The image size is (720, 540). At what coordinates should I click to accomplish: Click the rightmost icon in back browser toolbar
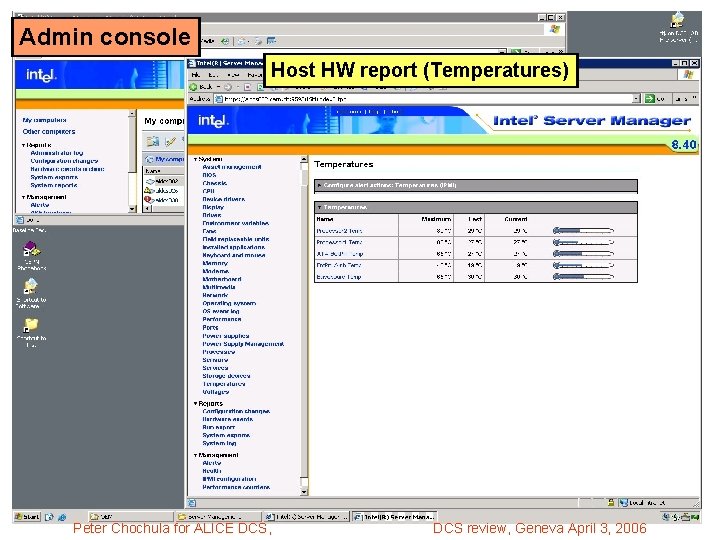click(272, 41)
